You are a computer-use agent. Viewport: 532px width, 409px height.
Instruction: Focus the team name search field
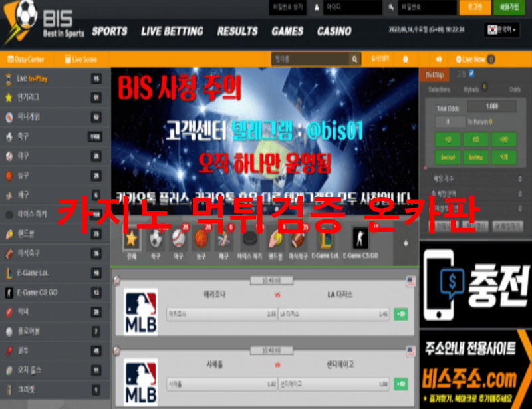tap(311, 59)
